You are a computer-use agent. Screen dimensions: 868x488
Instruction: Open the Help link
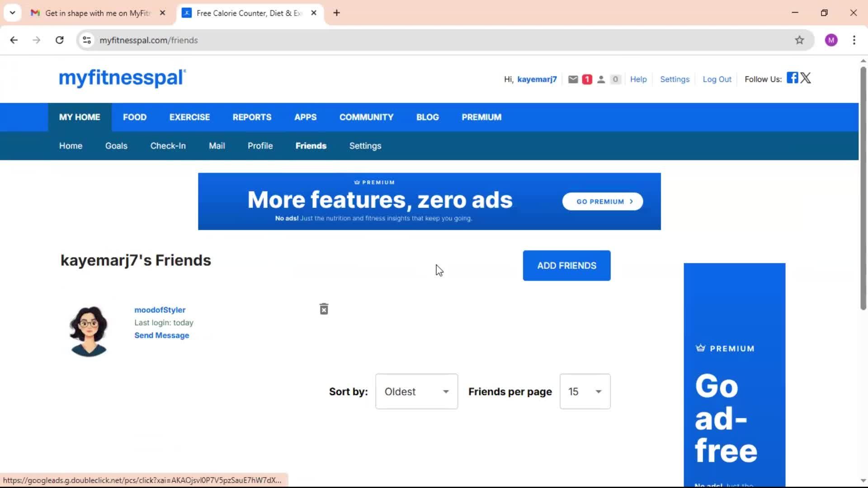(x=638, y=80)
